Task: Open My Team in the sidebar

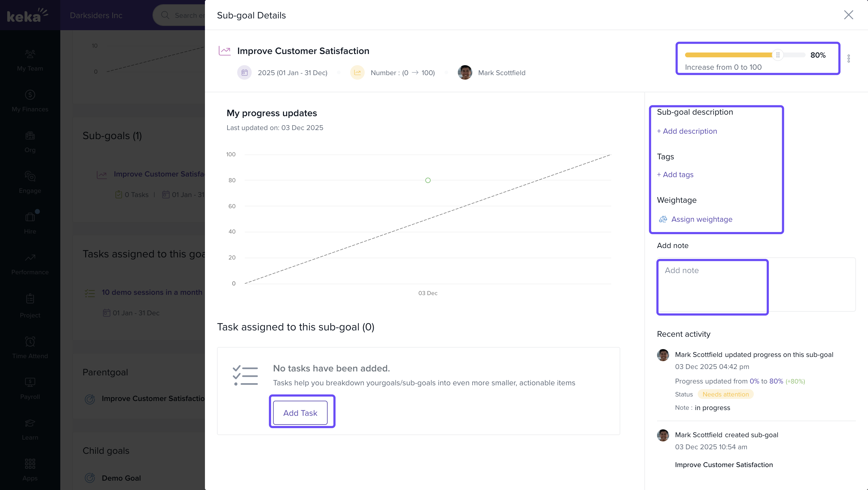Action: coord(30,60)
